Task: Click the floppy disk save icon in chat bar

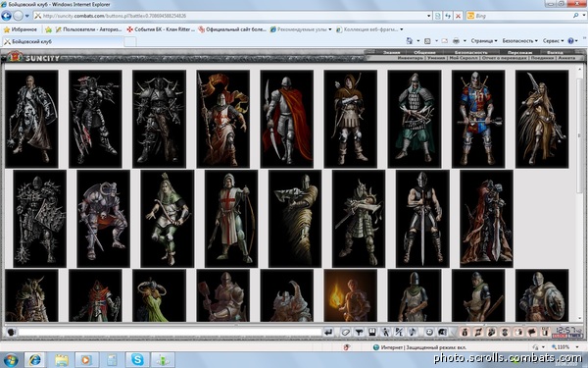Action: [x=371, y=332]
